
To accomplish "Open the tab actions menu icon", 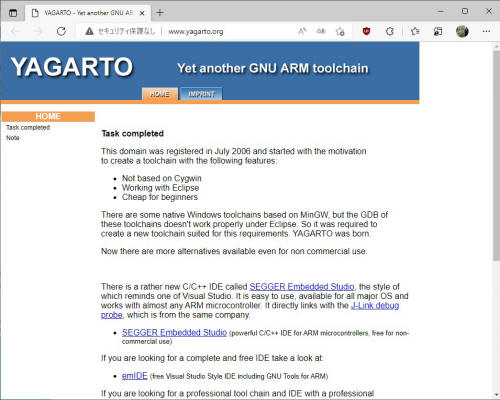I will [x=13, y=13].
